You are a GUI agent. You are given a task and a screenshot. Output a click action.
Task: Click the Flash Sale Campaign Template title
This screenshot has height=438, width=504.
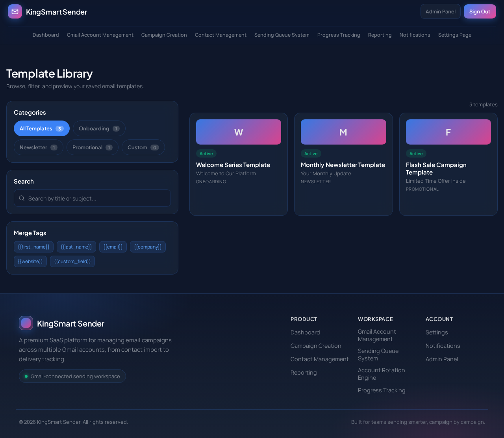tap(436, 169)
